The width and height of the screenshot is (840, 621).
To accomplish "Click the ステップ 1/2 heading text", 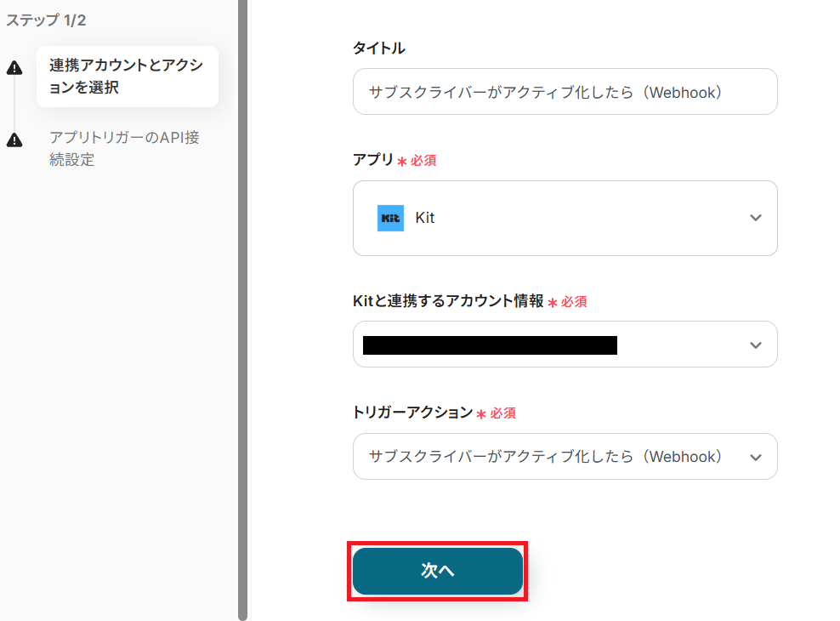I will [x=46, y=20].
